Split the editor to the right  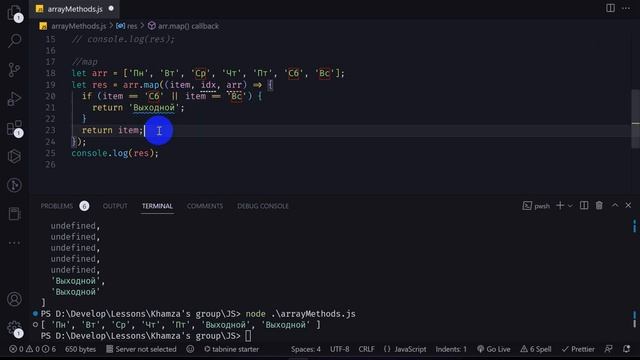coord(610,8)
